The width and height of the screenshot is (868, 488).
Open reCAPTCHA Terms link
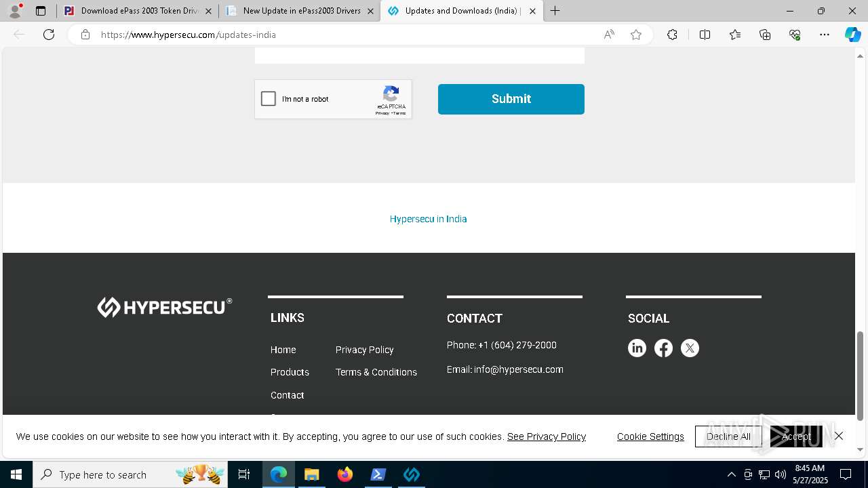coord(399,113)
